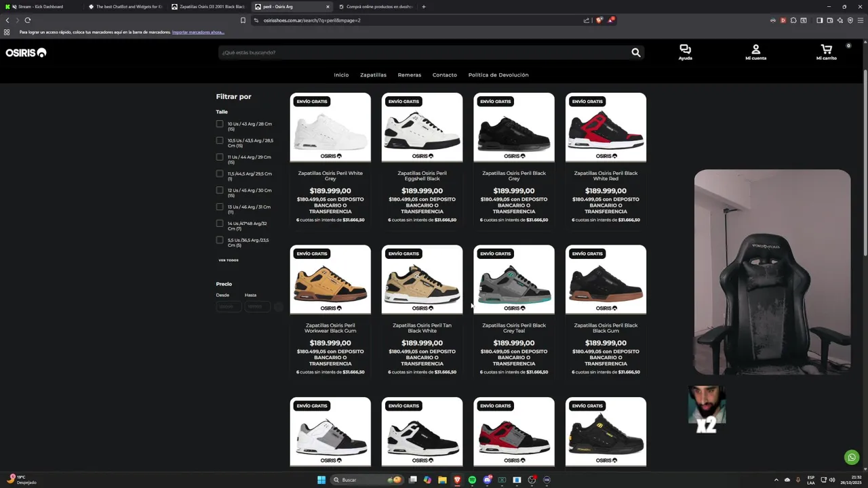Check the 12 Us / 45 Arg size filter
Screen dimensions: 868x488
coord(220,190)
